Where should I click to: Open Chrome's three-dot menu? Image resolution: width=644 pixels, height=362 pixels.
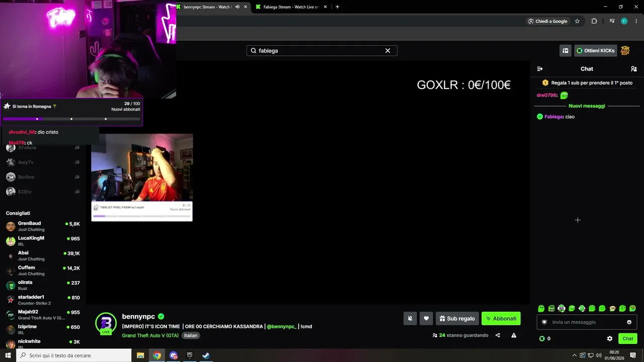pyautogui.click(x=636, y=21)
